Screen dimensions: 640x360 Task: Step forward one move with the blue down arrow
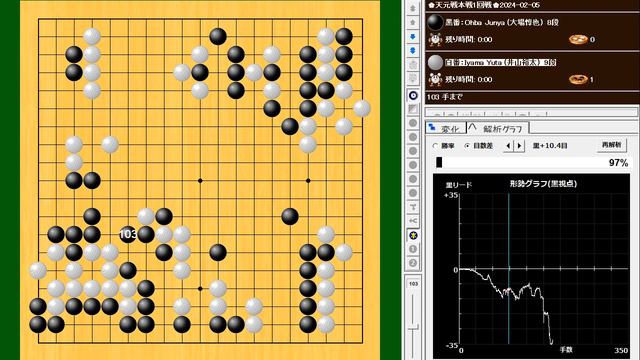pyautogui.click(x=413, y=37)
